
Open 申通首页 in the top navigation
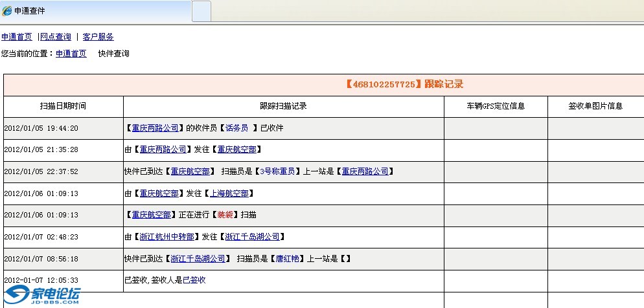16,37
